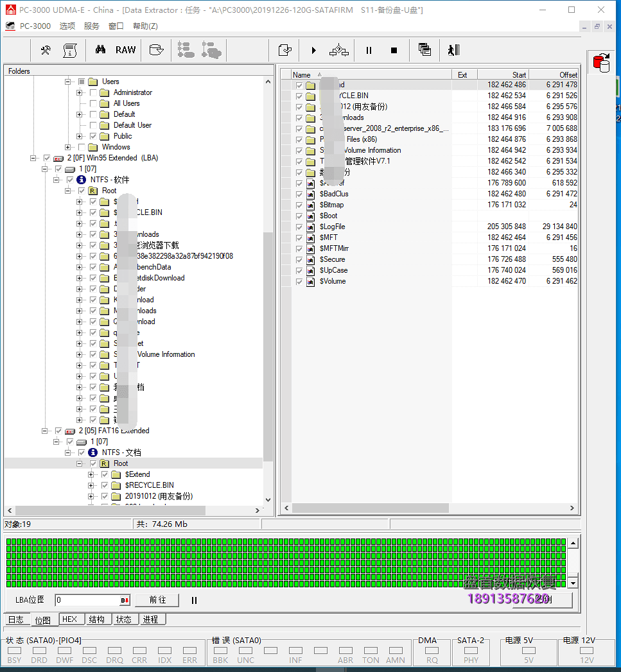
Task: Check the Default User folder checkbox
Action: tap(93, 126)
